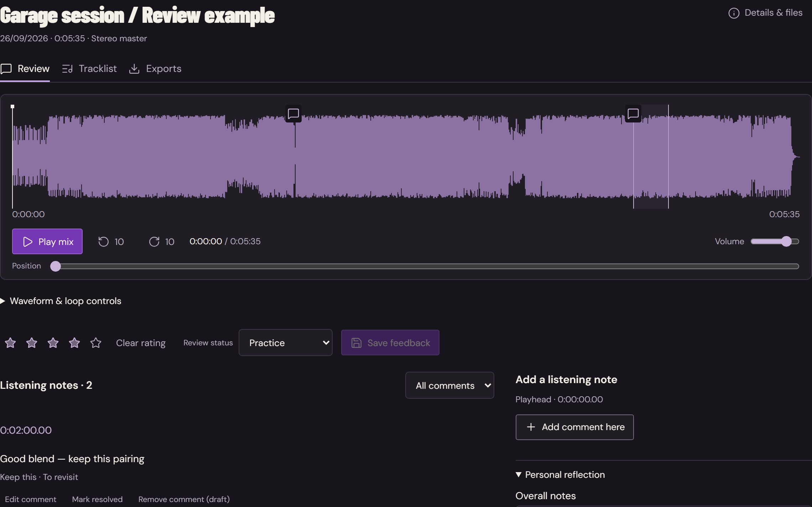812x507 pixels.
Task: Rewind 10 seconds
Action: click(x=111, y=242)
